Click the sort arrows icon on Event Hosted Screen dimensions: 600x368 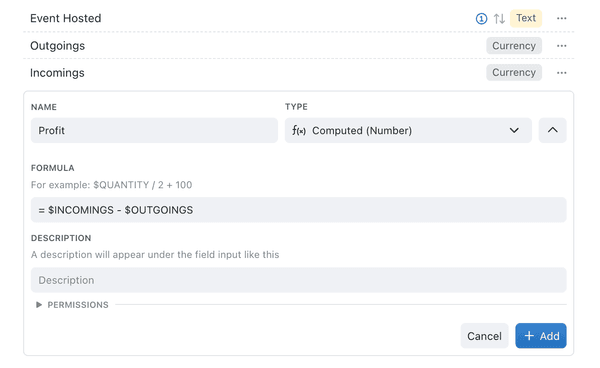(499, 18)
